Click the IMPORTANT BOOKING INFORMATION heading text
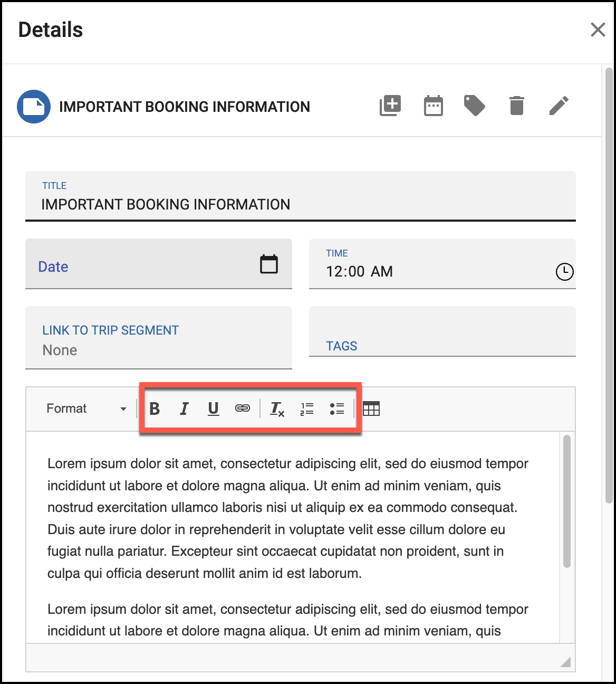 (185, 107)
